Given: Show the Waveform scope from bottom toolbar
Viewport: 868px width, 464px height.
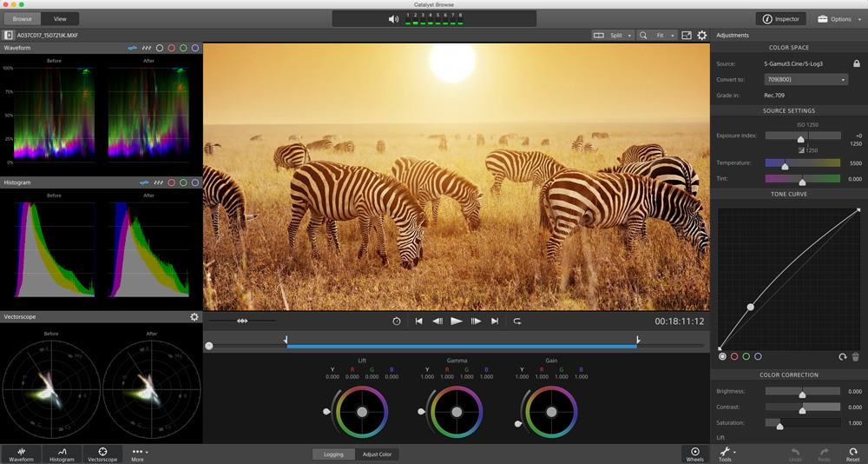Looking at the screenshot, I should coord(21,453).
